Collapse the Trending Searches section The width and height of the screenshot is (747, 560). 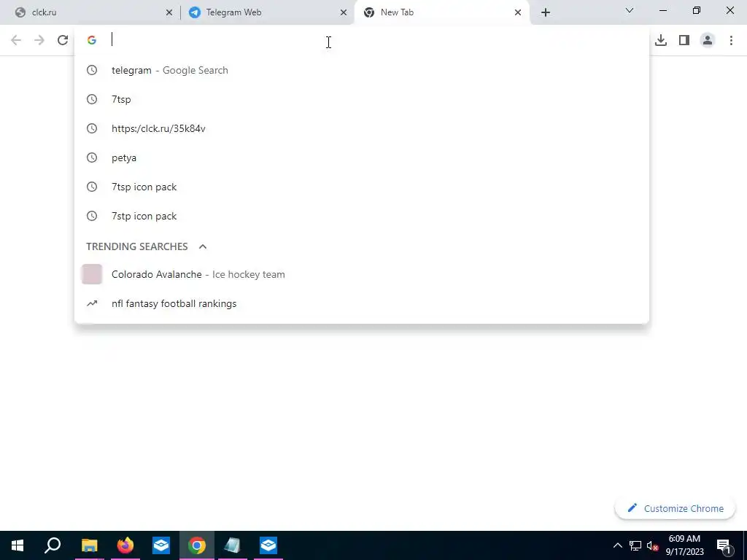203,246
